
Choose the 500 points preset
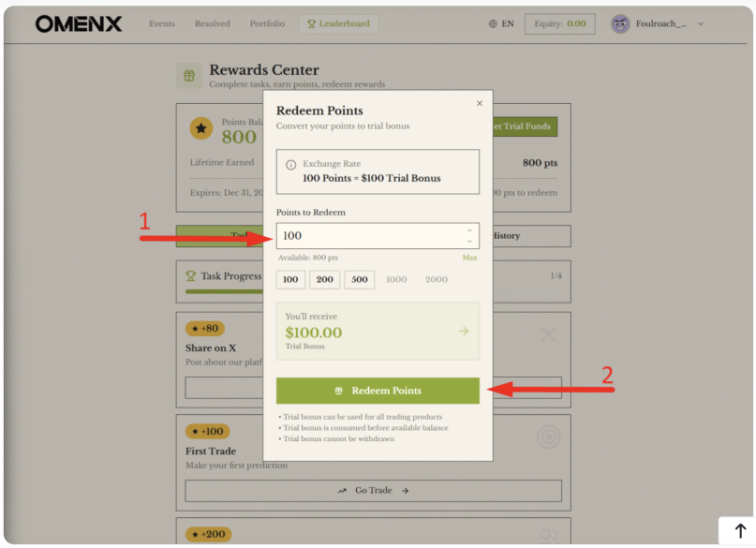point(360,279)
